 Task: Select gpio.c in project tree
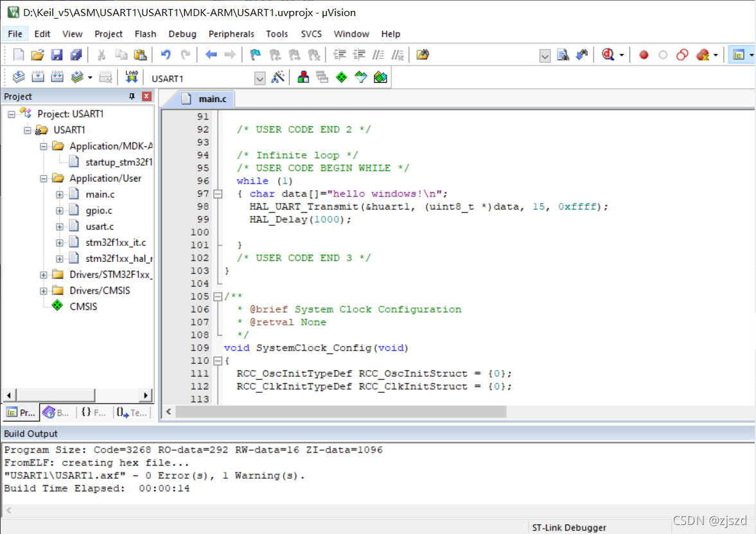(99, 211)
